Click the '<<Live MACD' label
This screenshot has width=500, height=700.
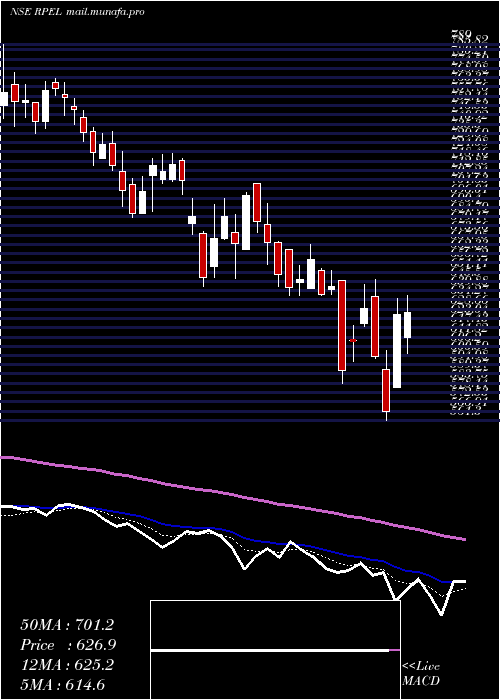pos(421,674)
